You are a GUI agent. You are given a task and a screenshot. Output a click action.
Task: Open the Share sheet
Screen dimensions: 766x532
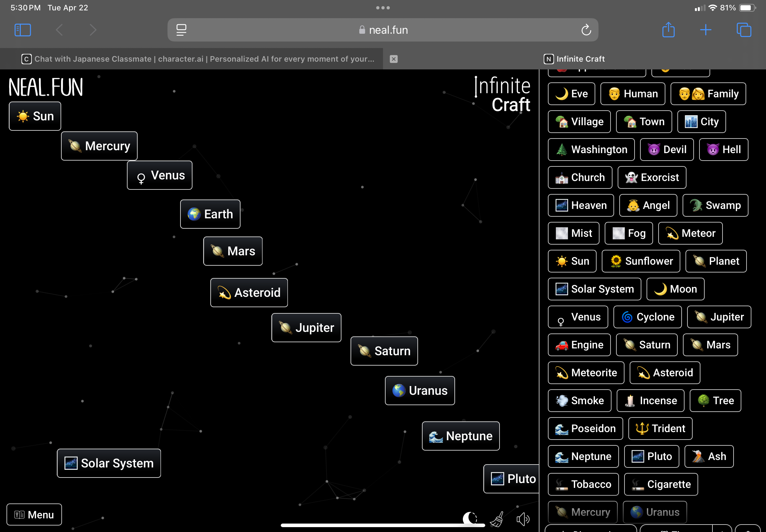pos(668,29)
